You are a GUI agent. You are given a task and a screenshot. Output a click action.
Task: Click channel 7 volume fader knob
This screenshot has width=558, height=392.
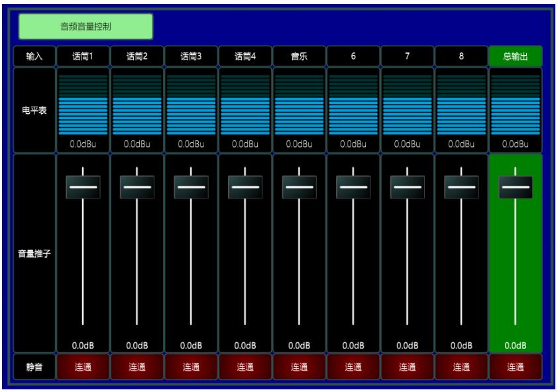point(408,187)
